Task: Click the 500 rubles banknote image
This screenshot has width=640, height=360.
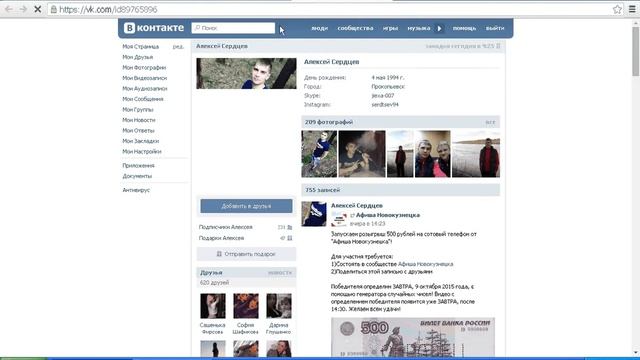Action: coord(413,337)
